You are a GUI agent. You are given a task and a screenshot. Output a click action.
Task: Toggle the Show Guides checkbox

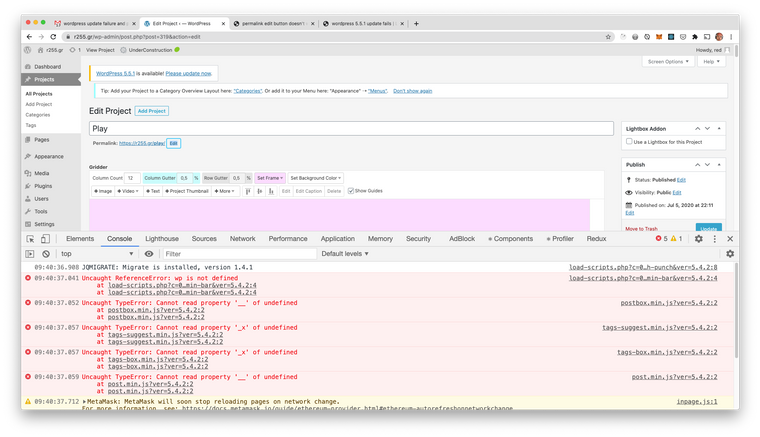pyautogui.click(x=351, y=191)
